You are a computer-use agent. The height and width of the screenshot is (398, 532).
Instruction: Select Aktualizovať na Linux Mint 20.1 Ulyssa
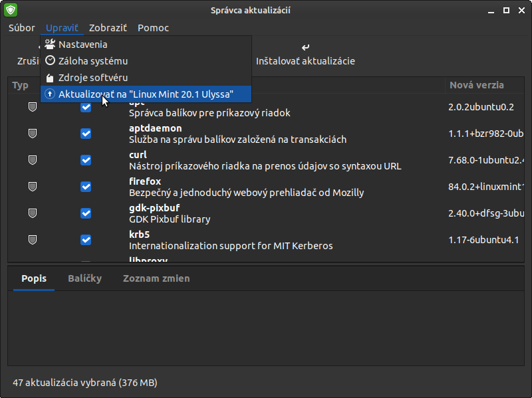[146, 94]
